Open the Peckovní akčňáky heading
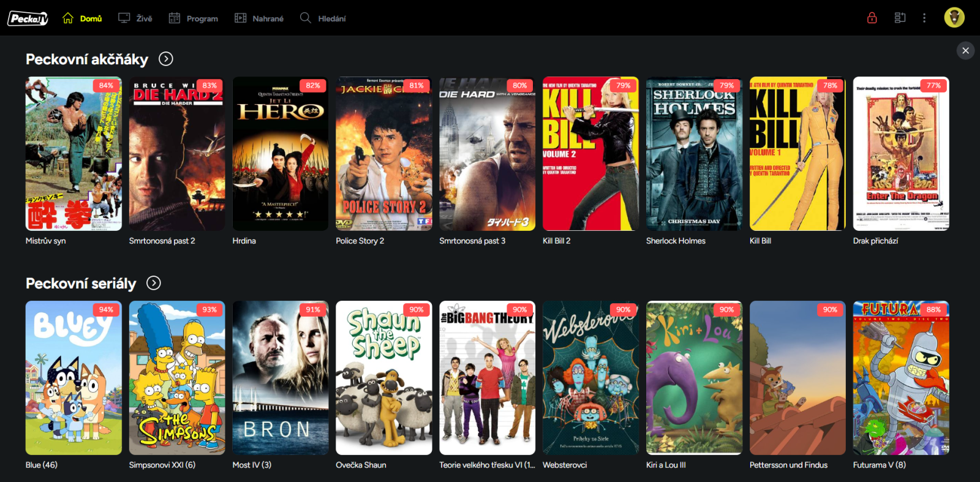This screenshot has height=482, width=980. point(87,59)
